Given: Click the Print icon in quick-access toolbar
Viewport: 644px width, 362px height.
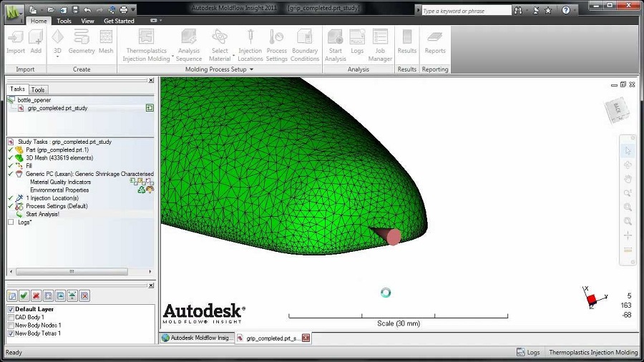Looking at the screenshot, I should 123,10.
